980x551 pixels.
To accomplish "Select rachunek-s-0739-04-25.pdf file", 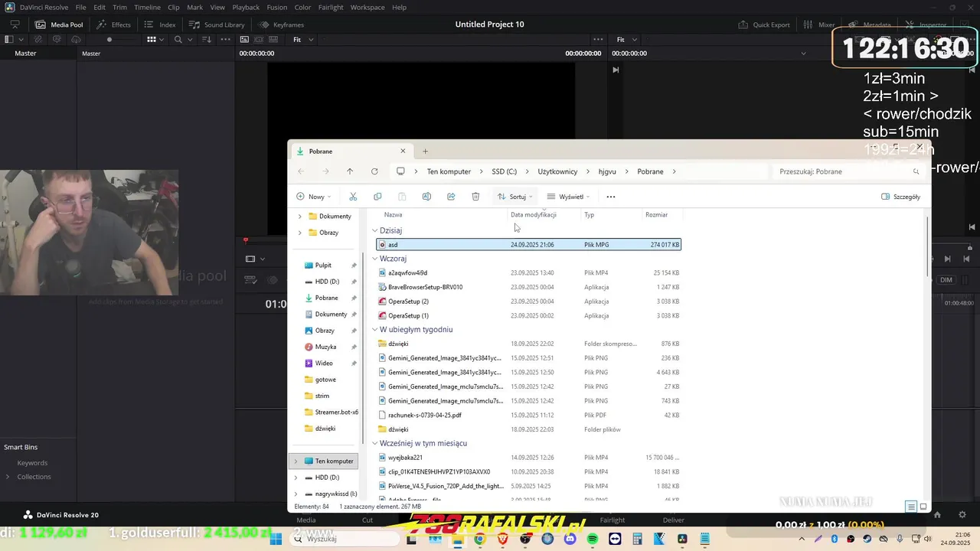I will coord(528,415).
